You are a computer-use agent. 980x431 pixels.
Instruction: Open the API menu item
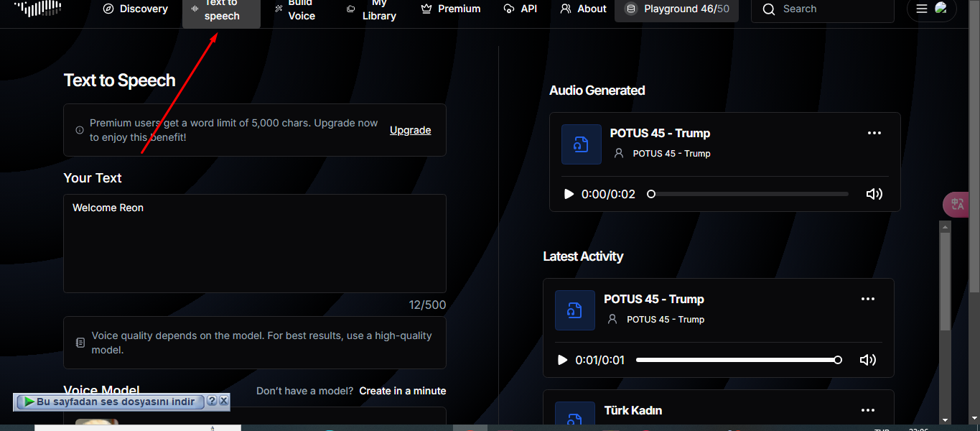point(521,9)
